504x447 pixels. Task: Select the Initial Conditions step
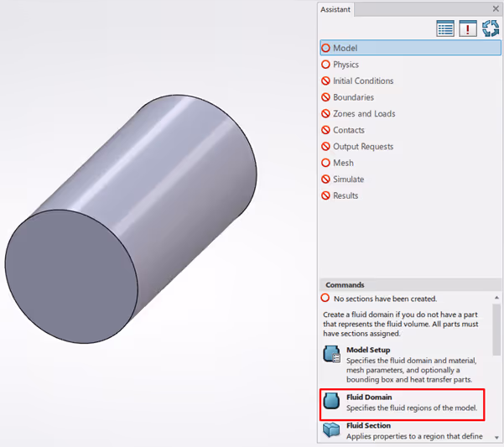point(410,81)
